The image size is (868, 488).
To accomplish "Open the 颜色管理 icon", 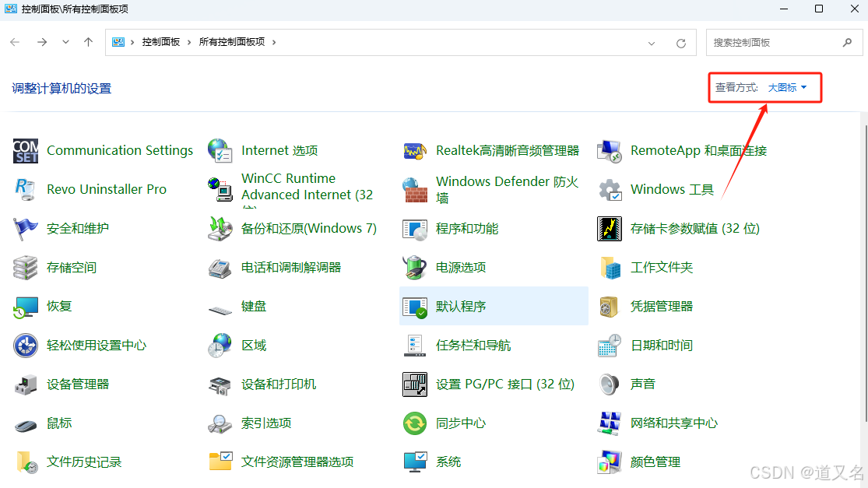I will pyautogui.click(x=610, y=462).
